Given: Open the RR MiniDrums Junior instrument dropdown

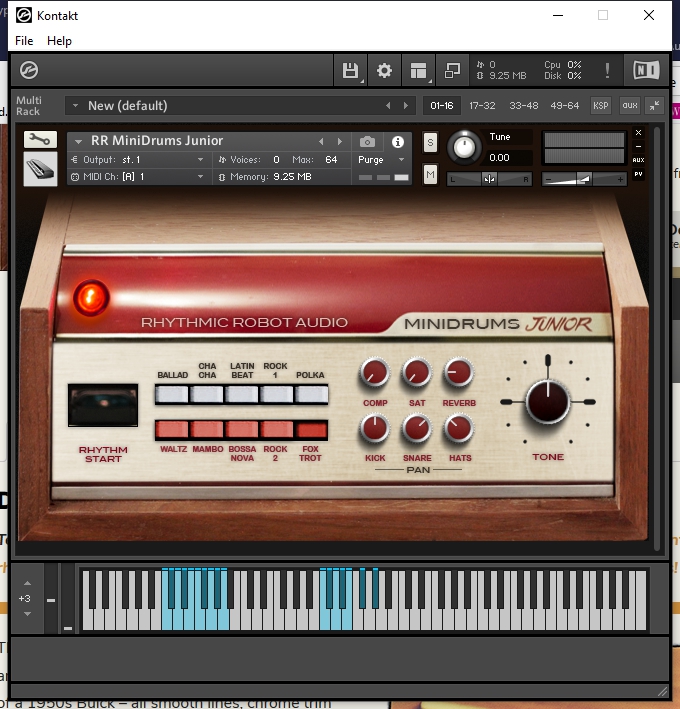Looking at the screenshot, I should coord(78,142).
